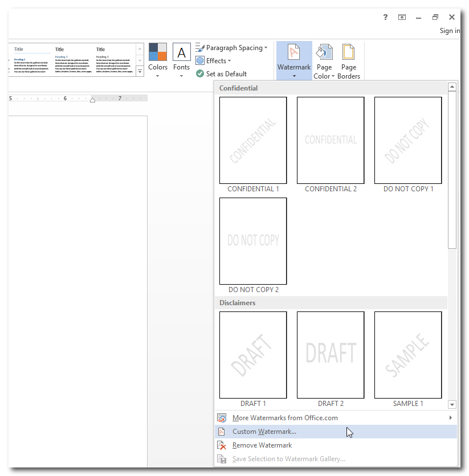This screenshot has width=469, height=476.
Task: Select the CONFIDENTIAL 1 watermark thumbnail
Action: click(x=253, y=141)
